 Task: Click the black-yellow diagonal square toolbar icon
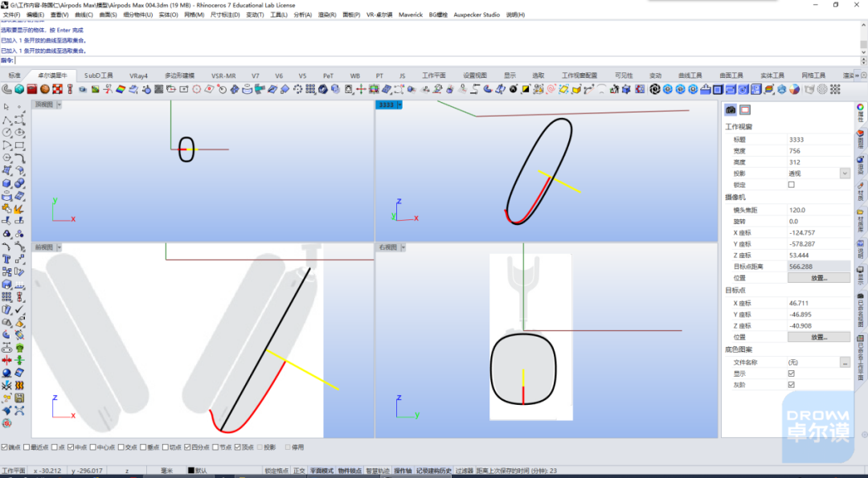point(525,89)
